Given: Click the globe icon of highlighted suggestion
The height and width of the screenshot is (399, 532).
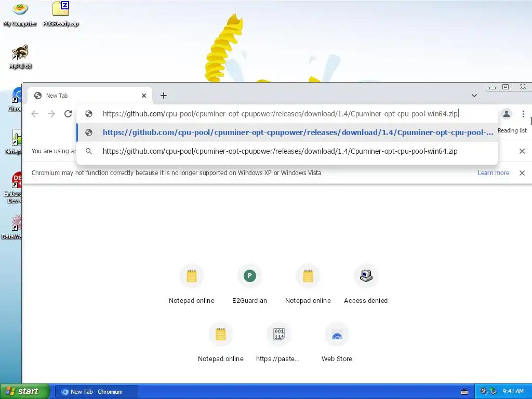Looking at the screenshot, I should click(x=88, y=132).
